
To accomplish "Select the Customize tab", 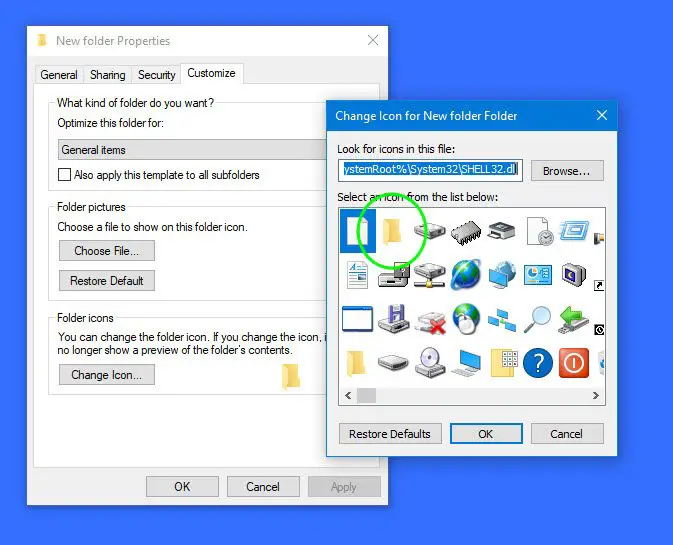I will coord(212,73).
